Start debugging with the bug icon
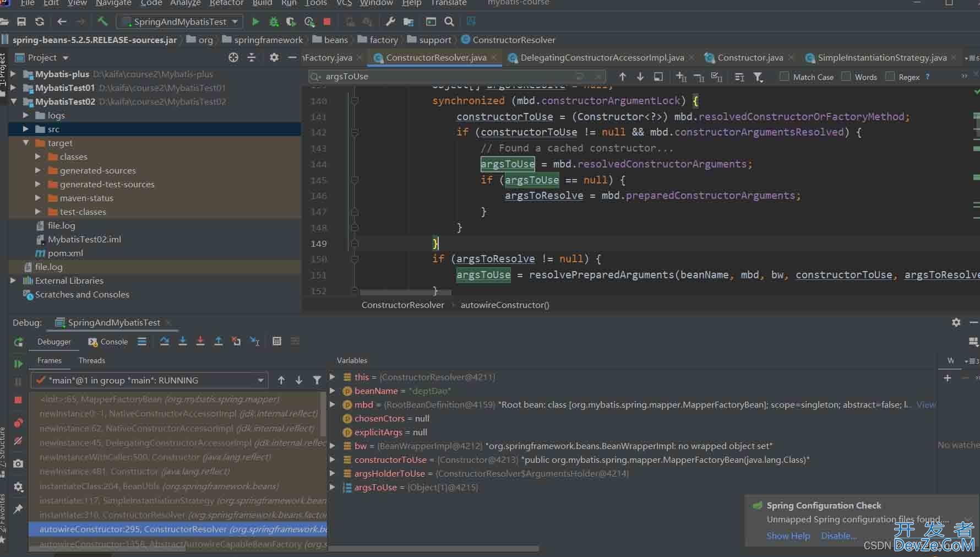The image size is (980, 557). coord(274,21)
